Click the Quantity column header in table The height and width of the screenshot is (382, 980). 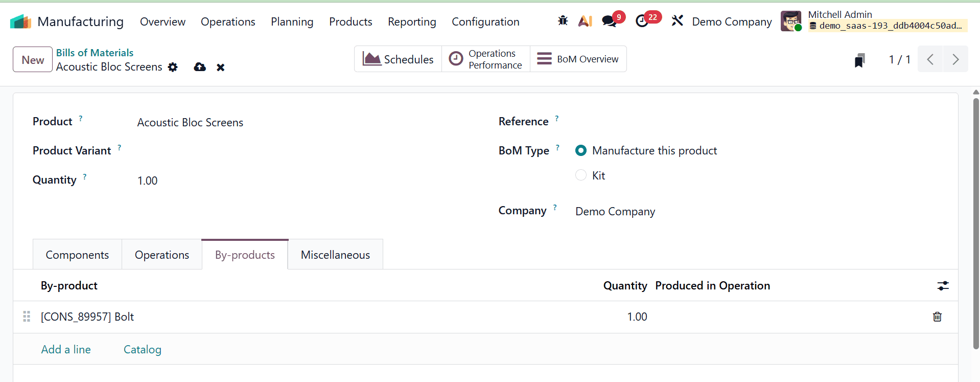[625, 285]
